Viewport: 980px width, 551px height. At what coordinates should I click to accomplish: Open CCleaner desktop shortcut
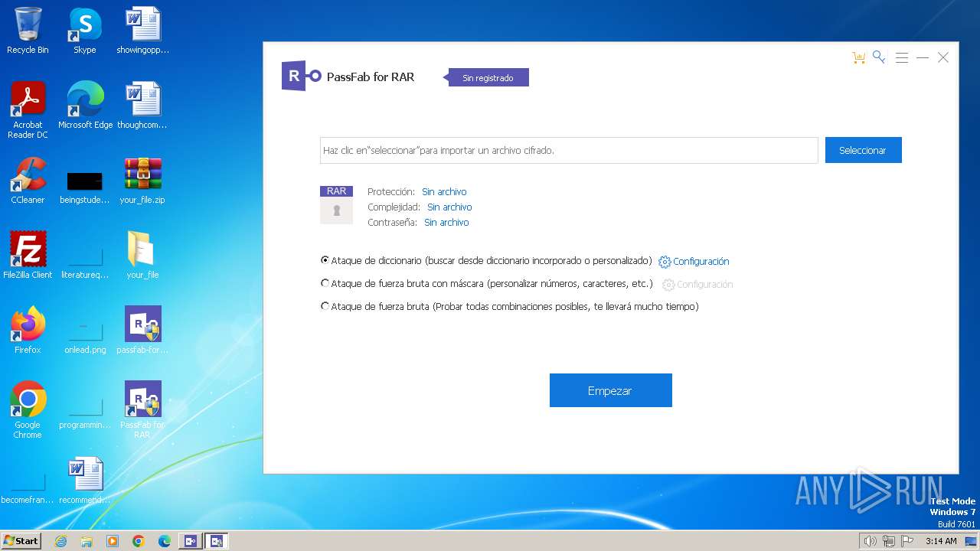[28, 181]
